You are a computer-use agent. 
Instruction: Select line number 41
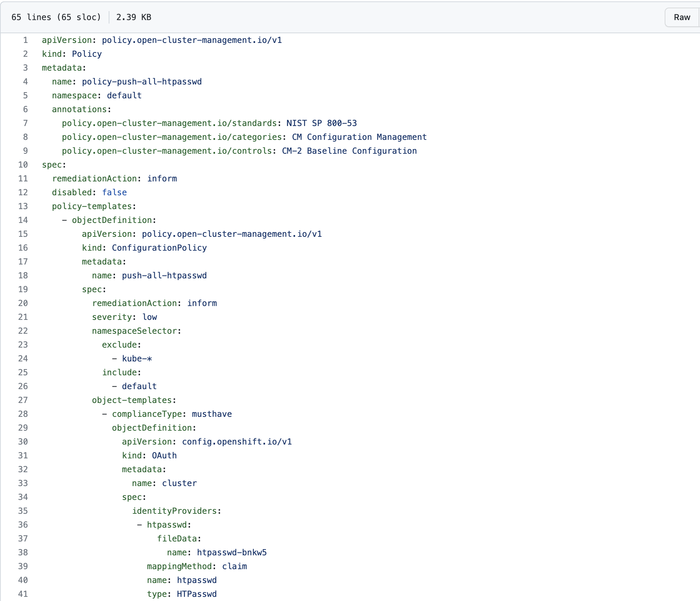tap(23, 594)
